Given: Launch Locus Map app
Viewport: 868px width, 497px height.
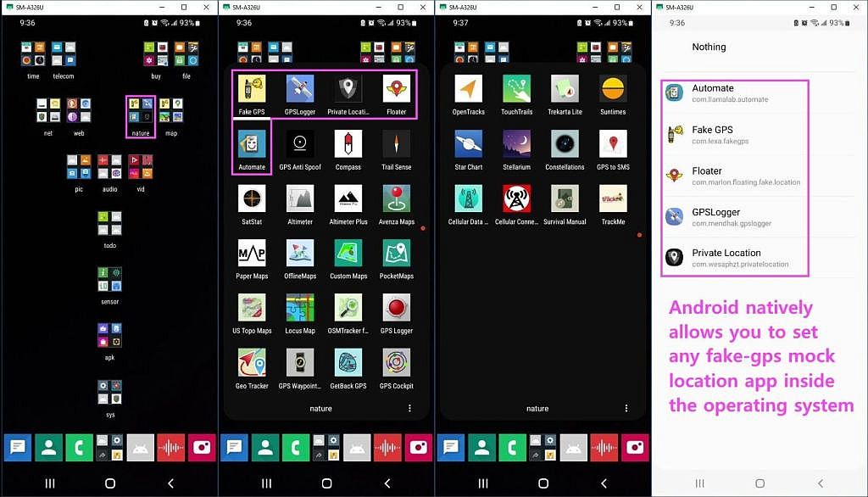Looking at the screenshot, I should pyautogui.click(x=300, y=308).
